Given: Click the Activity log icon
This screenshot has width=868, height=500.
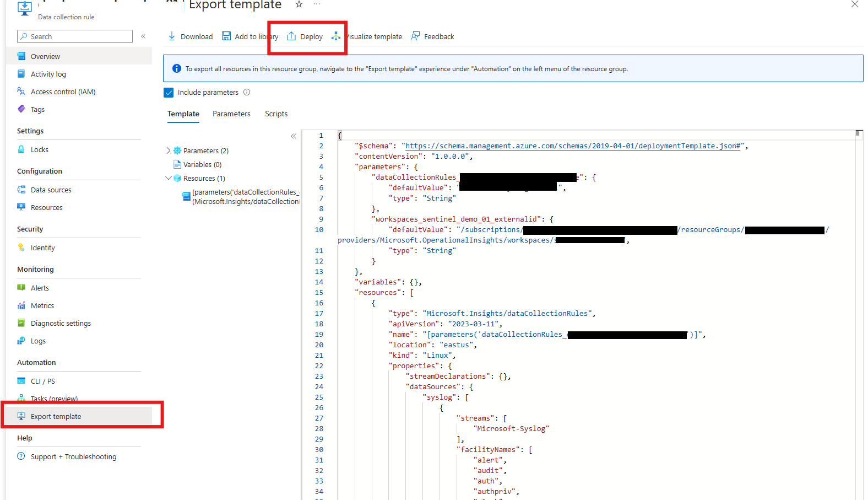Looking at the screenshot, I should 21,74.
